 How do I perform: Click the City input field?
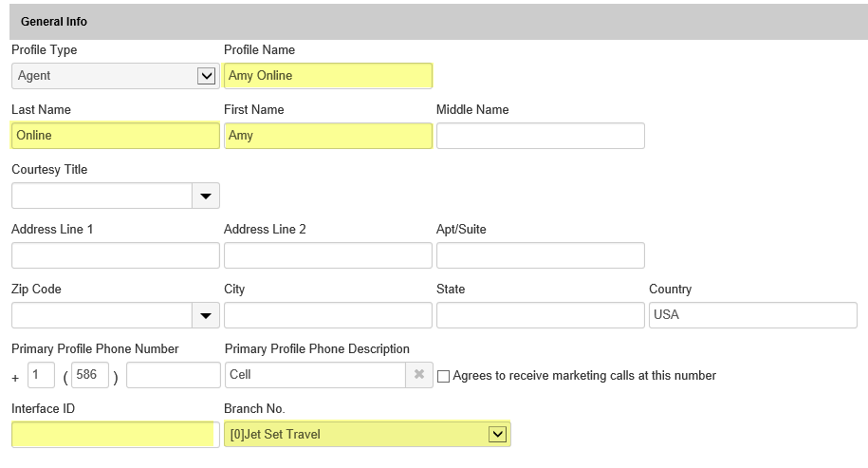[x=327, y=315]
